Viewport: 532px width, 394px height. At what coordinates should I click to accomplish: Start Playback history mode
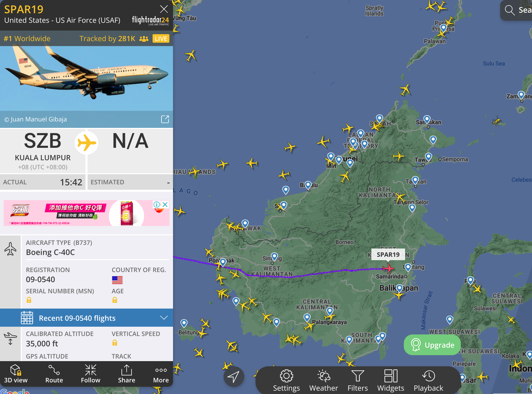click(x=428, y=381)
